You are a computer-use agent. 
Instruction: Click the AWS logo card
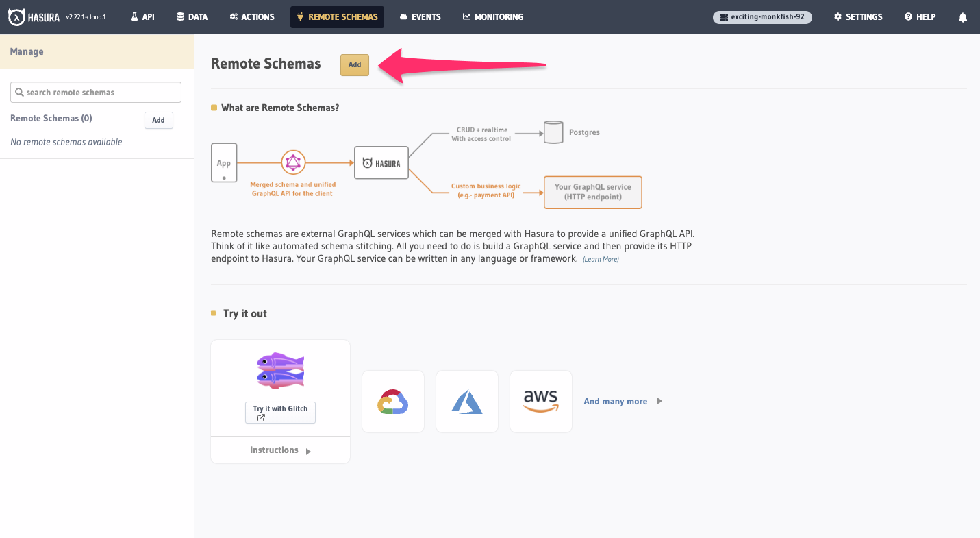(x=541, y=402)
